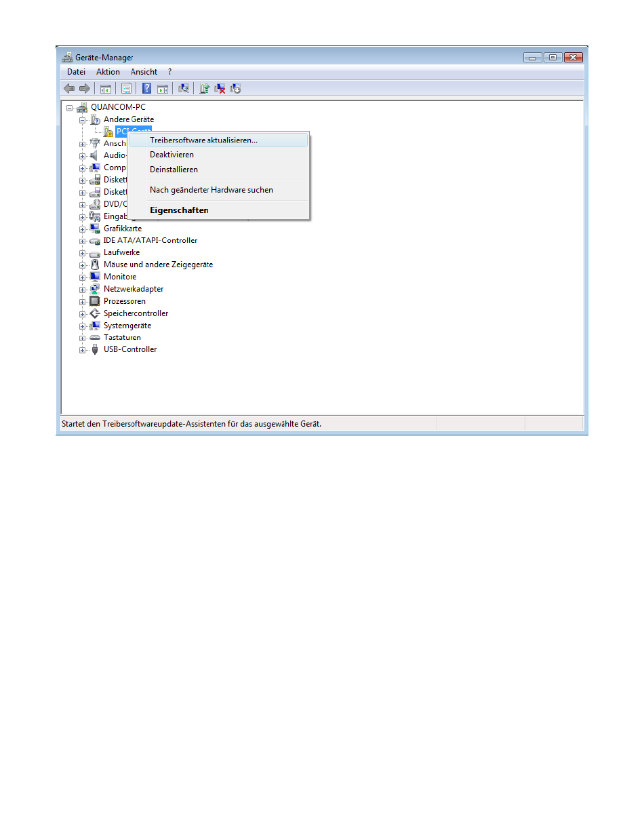Expand the Eingab devices node
The image size is (644, 839).
point(83,217)
